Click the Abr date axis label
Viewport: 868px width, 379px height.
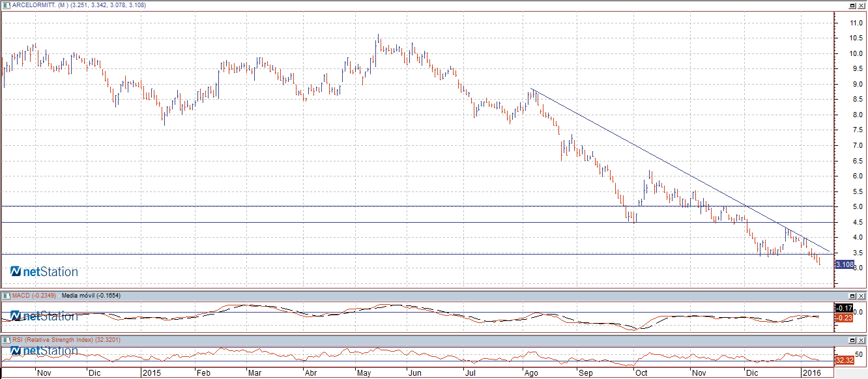click(311, 374)
